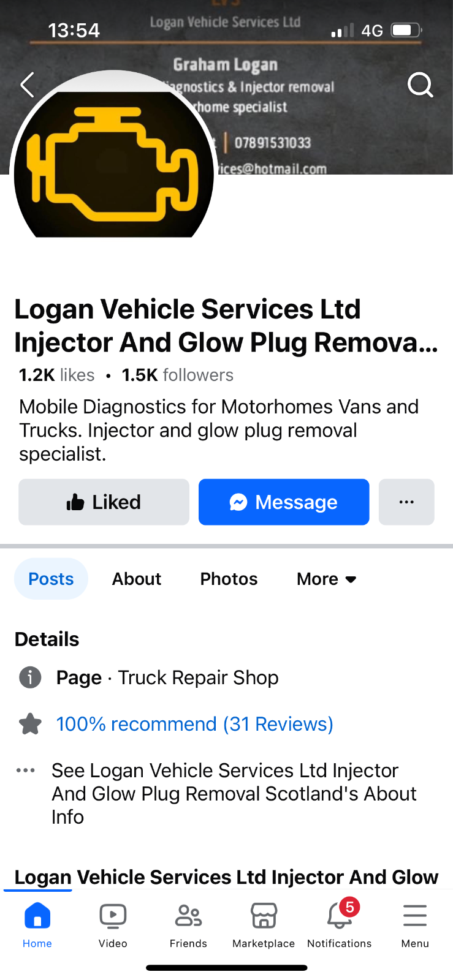453x980 pixels.
Task: Expand the More dropdown tab
Action: click(x=326, y=579)
